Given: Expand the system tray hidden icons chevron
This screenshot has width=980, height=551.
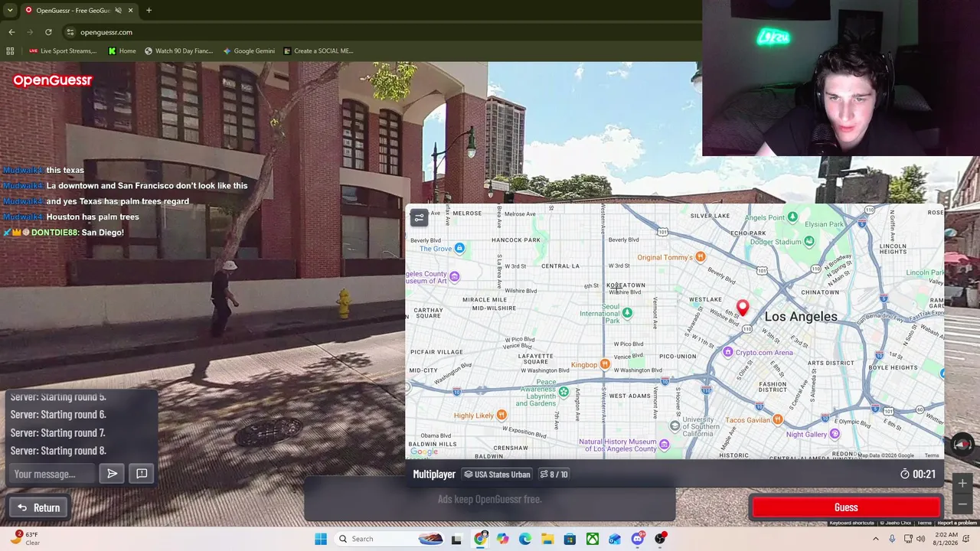Looking at the screenshot, I should pos(876,539).
